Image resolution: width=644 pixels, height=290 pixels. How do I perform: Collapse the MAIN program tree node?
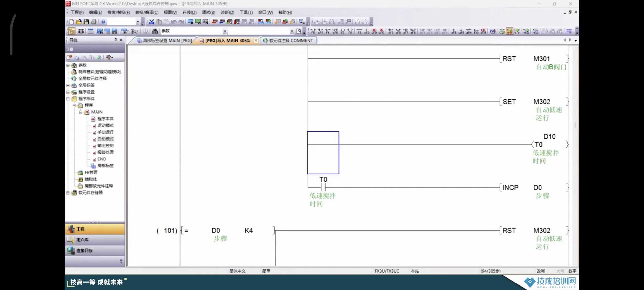click(x=81, y=112)
